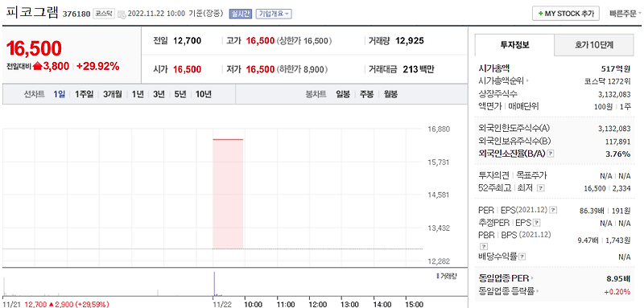Open the 시가총액순위 link
This screenshot has height=308, width=644.
click(504, 80)
